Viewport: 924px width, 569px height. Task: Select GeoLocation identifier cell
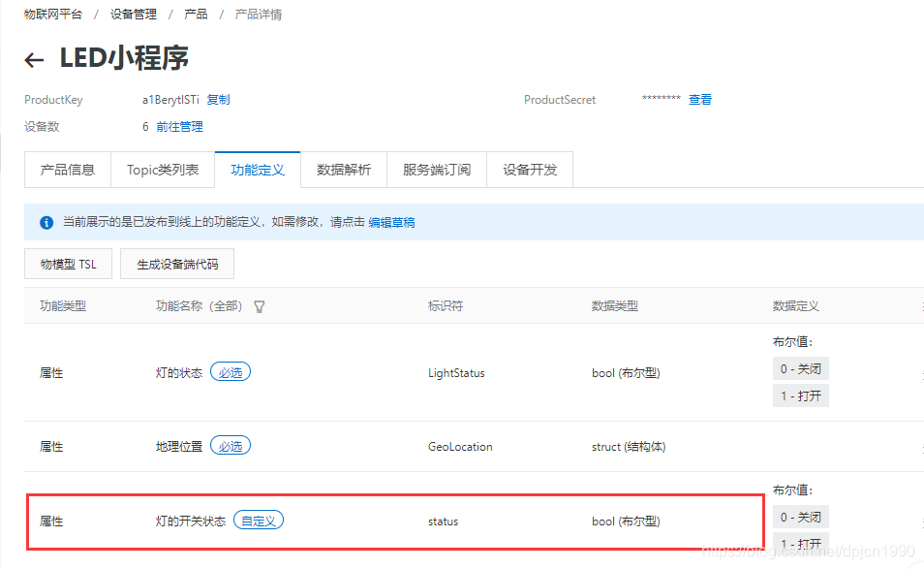point(460,446)
